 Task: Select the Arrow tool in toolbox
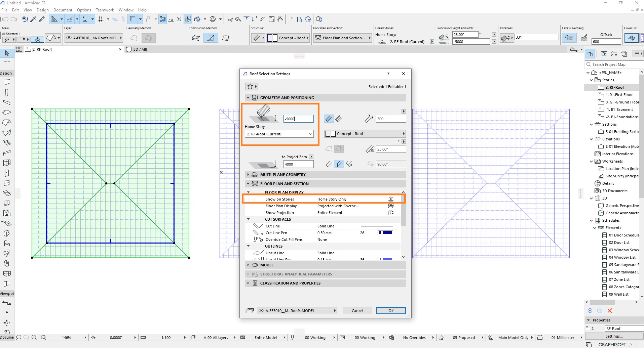pyautogui.click(x=7, y=53)
